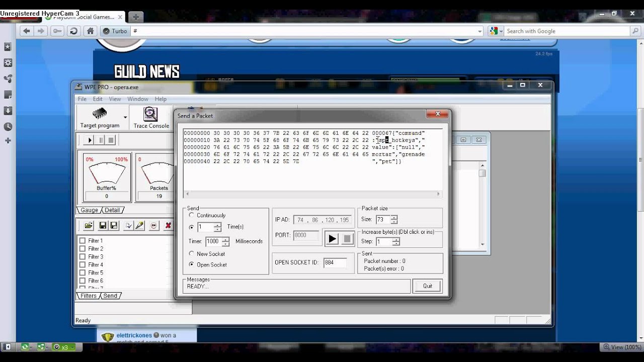
Task: Open the Opera widgets gear panel
Action: pyautogui.click(x=8, y=63)
